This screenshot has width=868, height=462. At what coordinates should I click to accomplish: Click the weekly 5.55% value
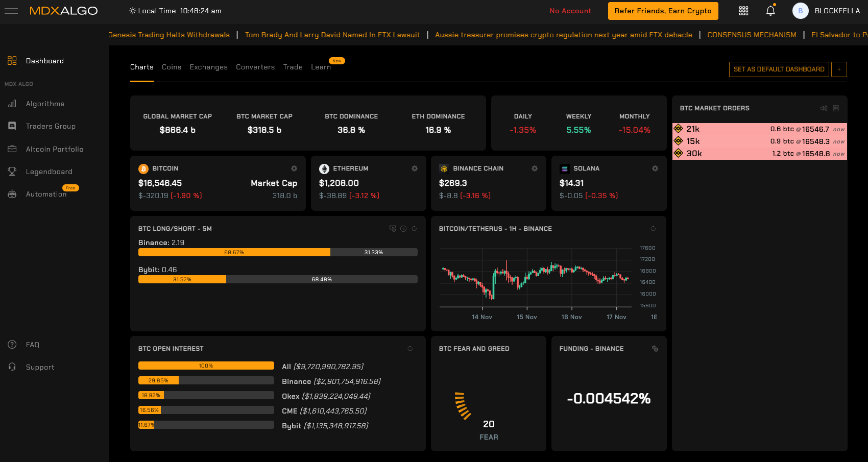click(x=578, y=130)
